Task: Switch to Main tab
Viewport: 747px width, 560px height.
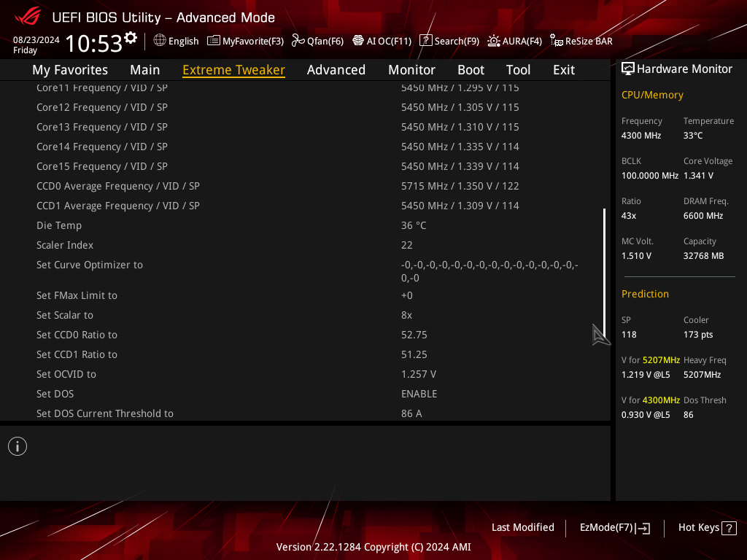Action: pos(145,70)
